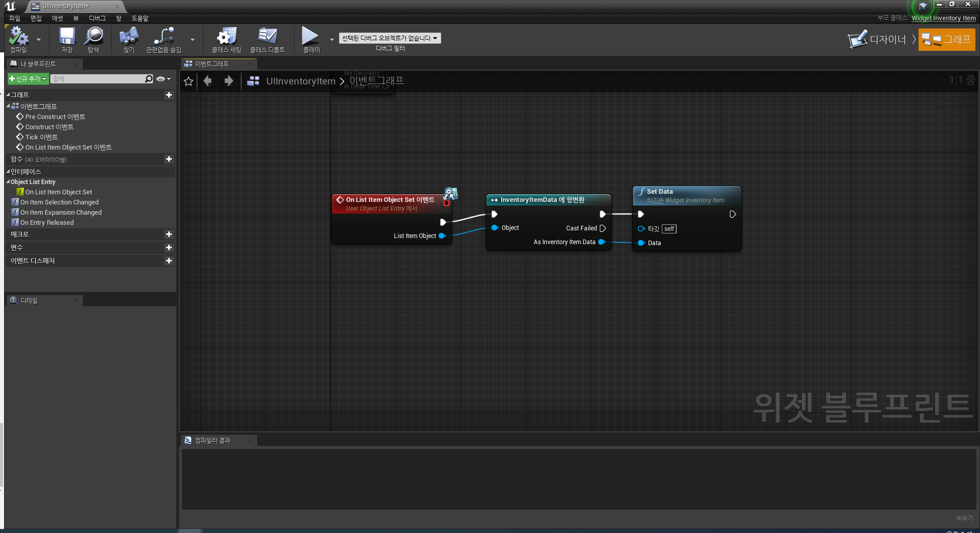Viewport: 980px width, 533px height.
Task: Navigate back with the left arrow
Action: [x=207, y=81]
